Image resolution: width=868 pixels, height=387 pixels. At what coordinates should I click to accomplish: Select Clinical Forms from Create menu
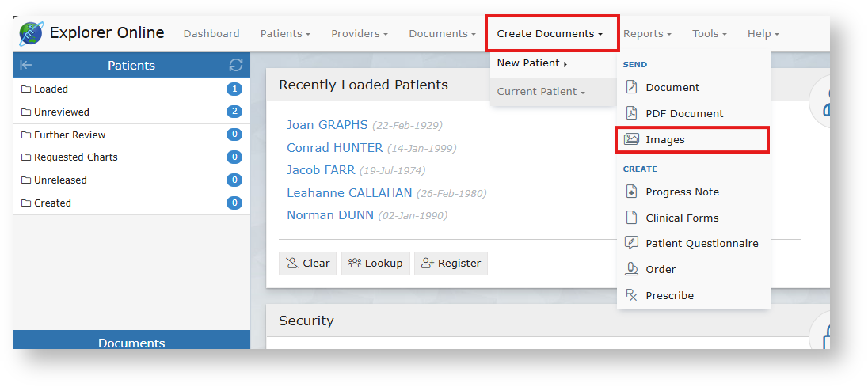(x=682, y=218)
